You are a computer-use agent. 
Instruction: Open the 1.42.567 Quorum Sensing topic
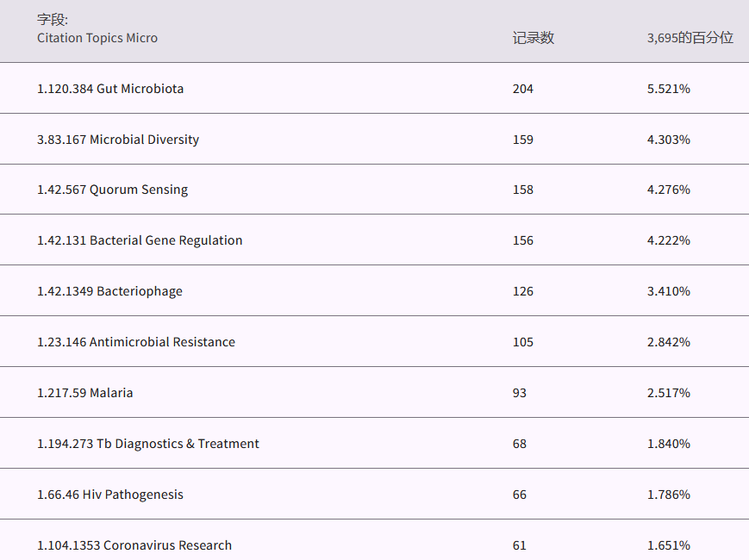(x=112, y=190)
